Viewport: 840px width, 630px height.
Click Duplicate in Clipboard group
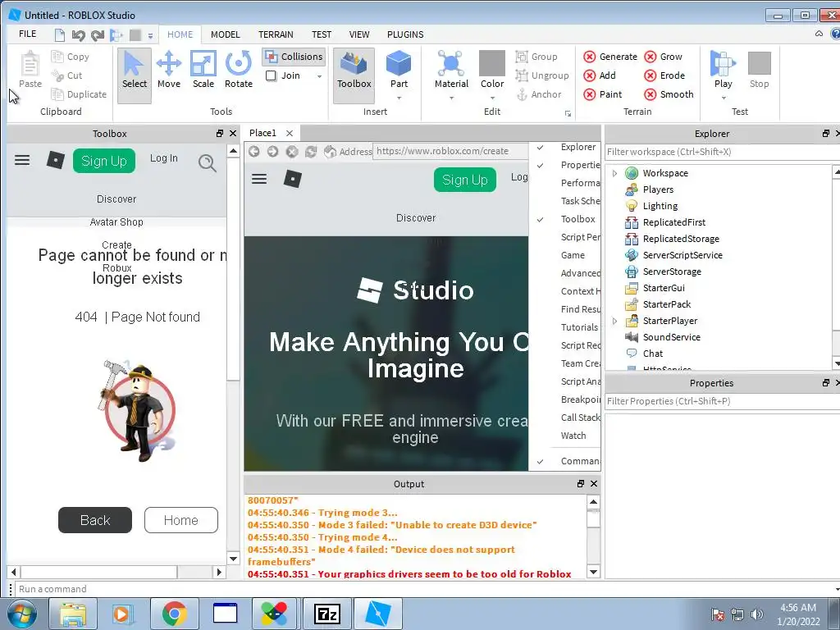click(x=79, y=94)
